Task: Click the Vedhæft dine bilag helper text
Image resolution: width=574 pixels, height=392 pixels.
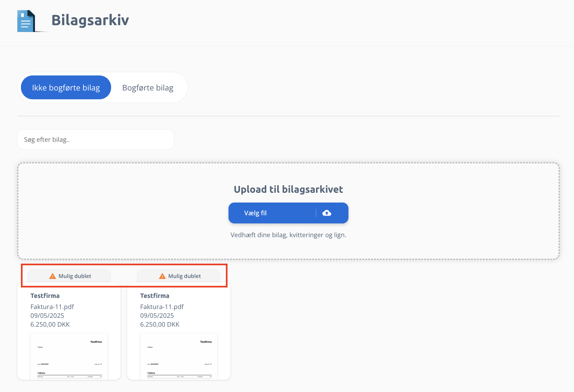Action: tap(288, 235)
